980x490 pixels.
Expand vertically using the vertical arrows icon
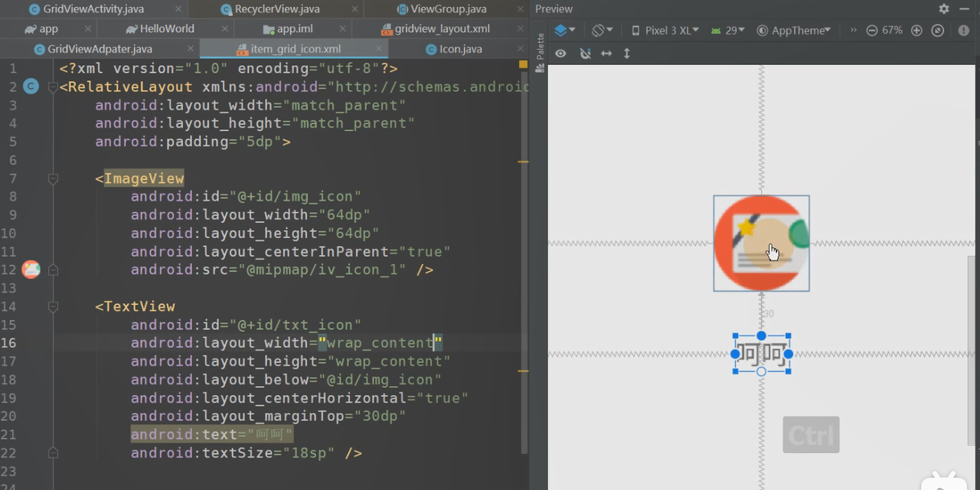point(627,54)
